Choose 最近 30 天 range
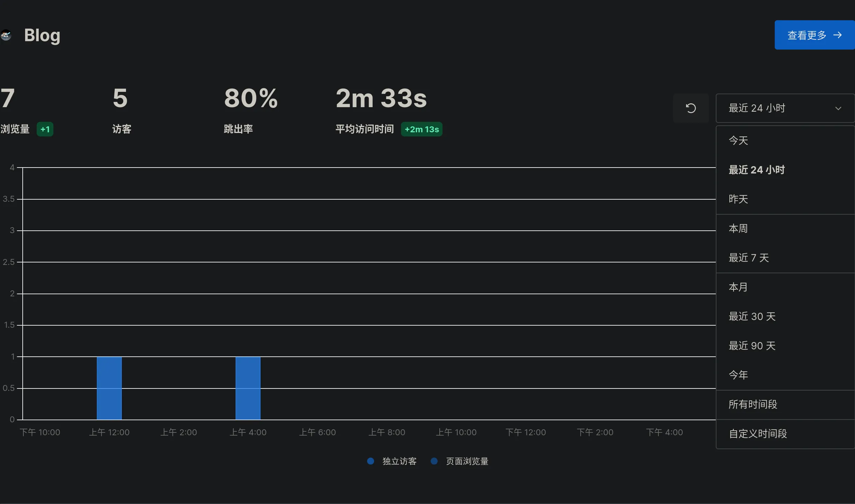Image resolution: width=855 pixels, height=504 pixels. coord(752,316)
